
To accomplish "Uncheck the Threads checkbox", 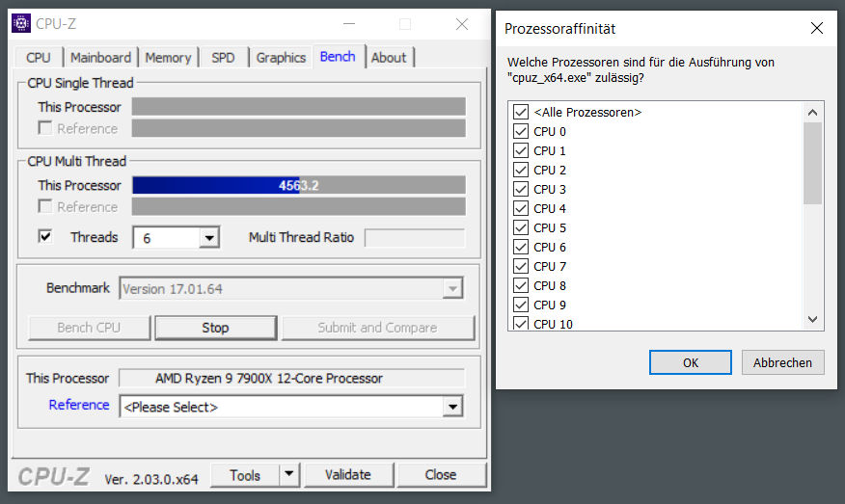I will pyautogui.click(x=45, y=236).
